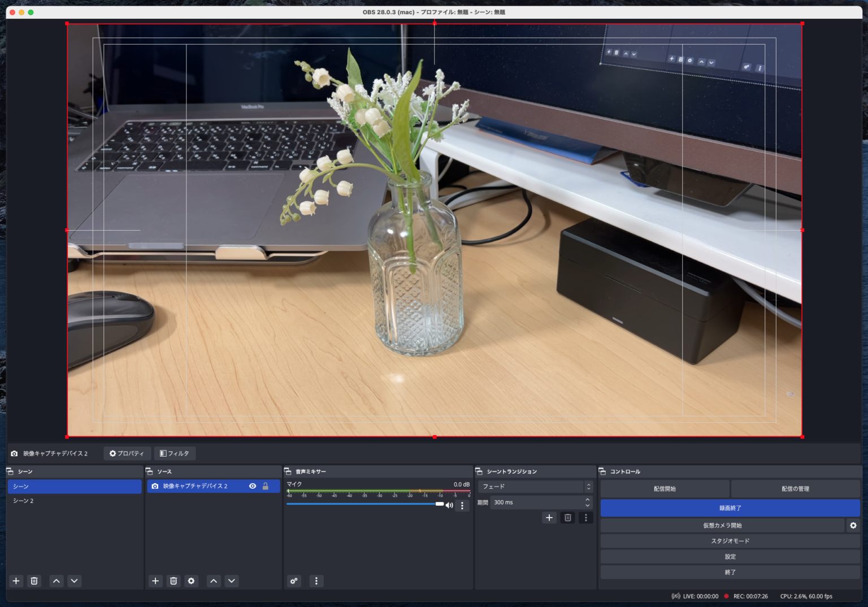Open the フェード transition dropdown
This screenshot has height=607, width=868.
click(x=535, y=487)
